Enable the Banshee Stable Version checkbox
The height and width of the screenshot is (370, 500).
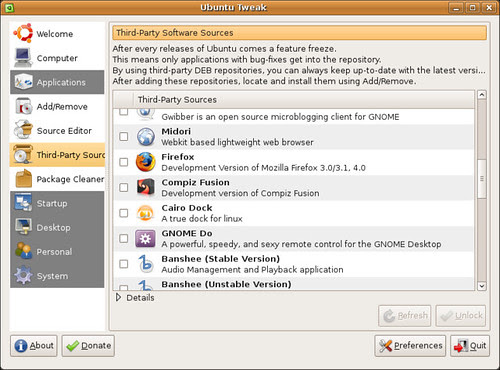(x=124, y=264)
